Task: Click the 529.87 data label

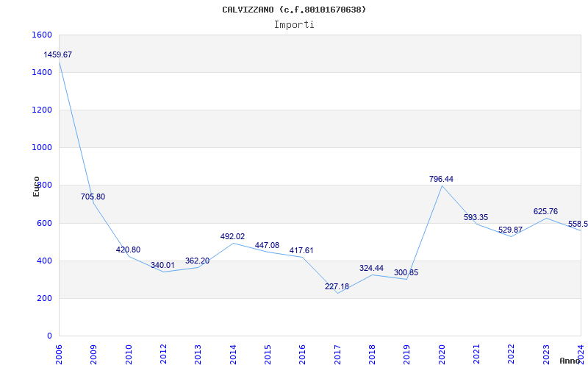Action: coord(510,230)
